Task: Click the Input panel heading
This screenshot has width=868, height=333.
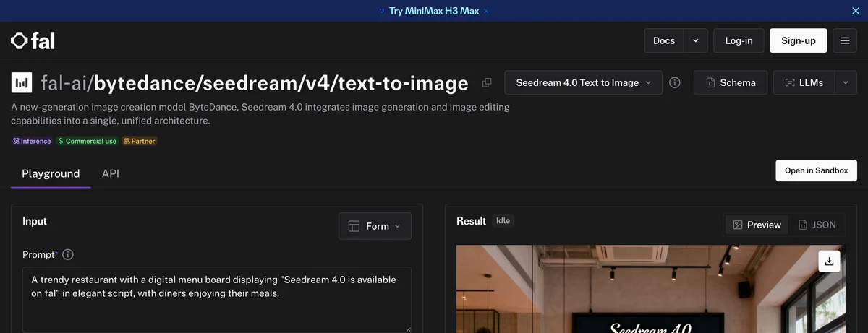Action: 35,221
